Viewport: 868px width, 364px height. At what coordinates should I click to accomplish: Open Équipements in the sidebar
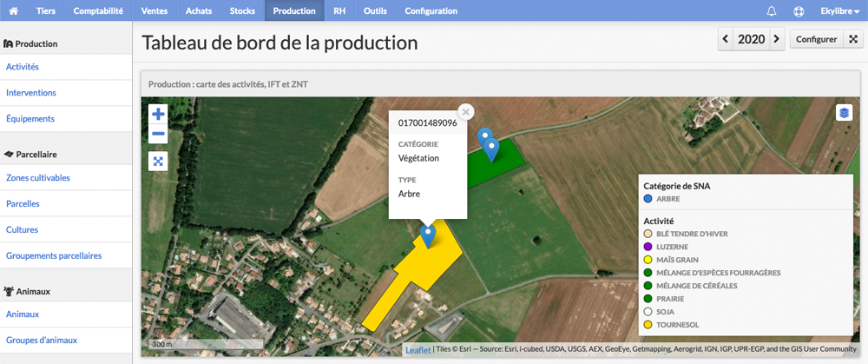pyautogui.click(x=30, y=118)
